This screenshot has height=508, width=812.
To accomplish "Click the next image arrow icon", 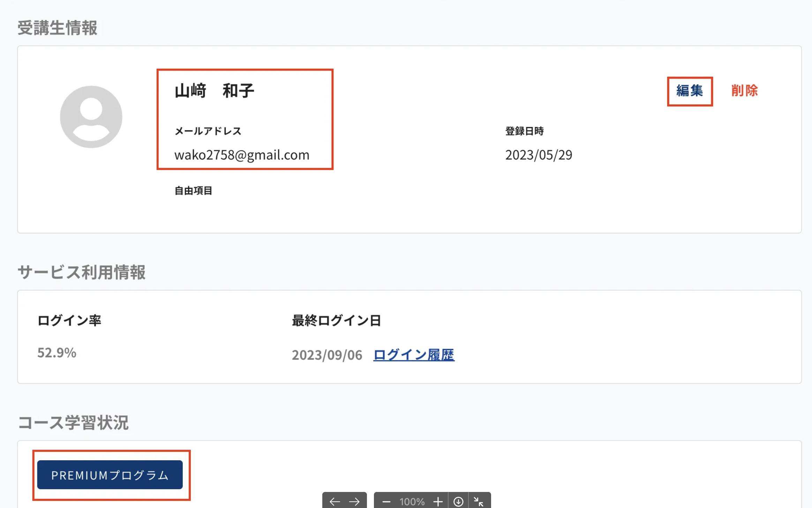I will coord(354,502).
